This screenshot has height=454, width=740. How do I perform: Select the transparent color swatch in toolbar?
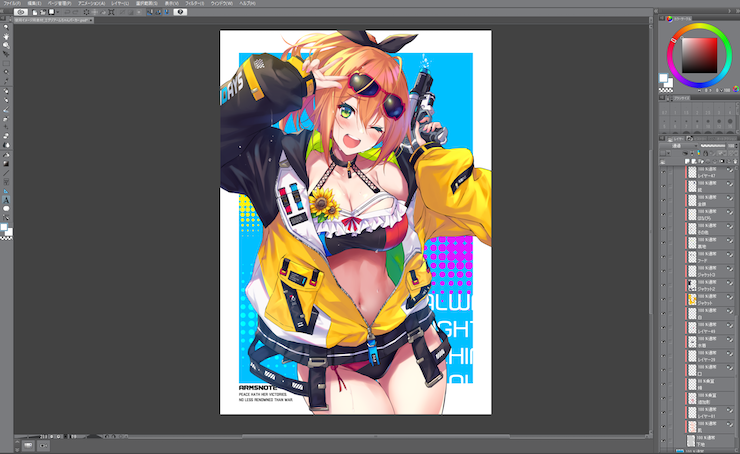click(6, 238)
